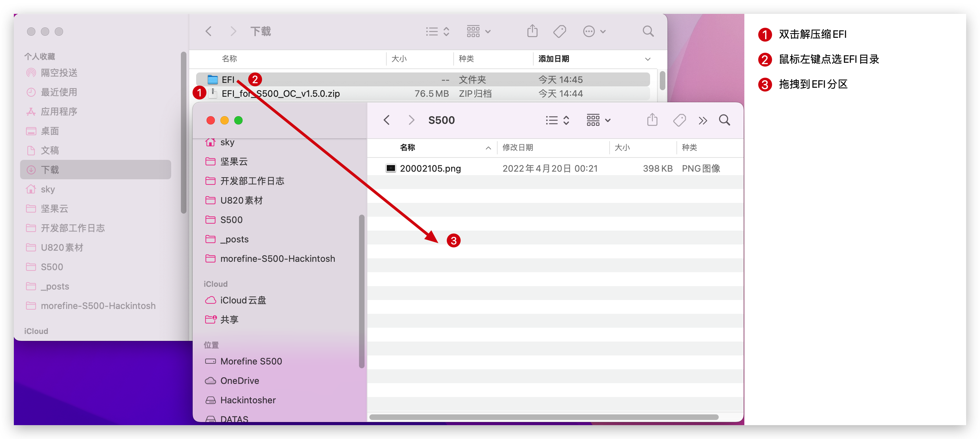Screen dimensions: 980x439
Task: Click Share icon in S500 window toolbar
Action: [x=652, y=120]
